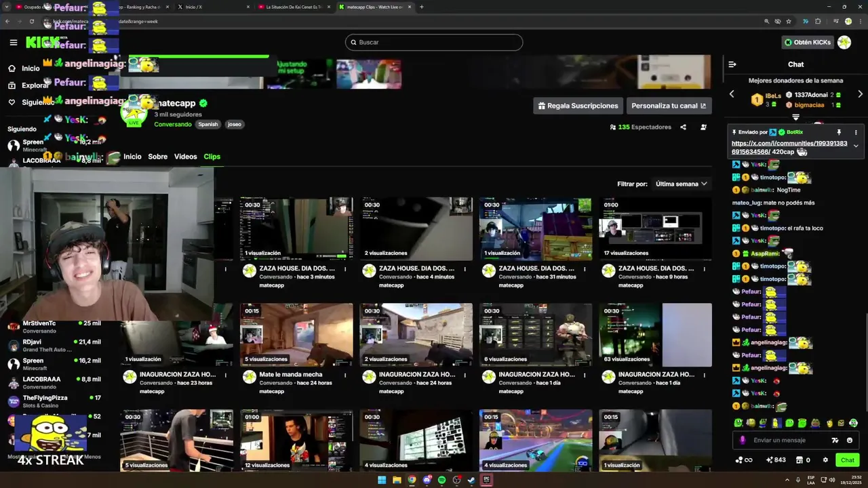Share the channel via share icon

click(x=683, y=127)
